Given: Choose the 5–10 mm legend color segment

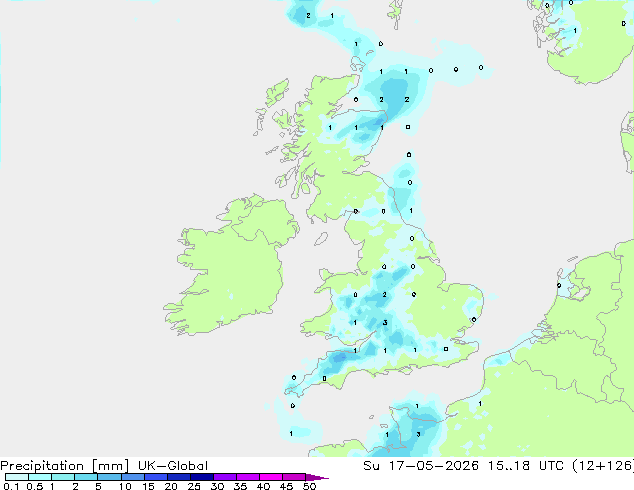Looking at the screenshot, I should click(109, 477).
